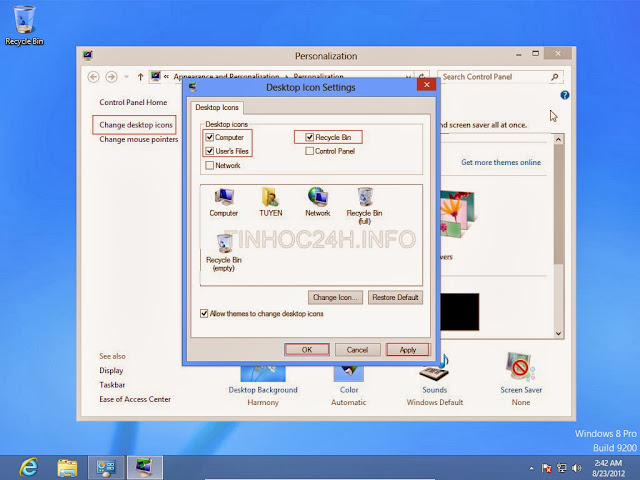
Task: Select the Desktop Icons tab
Action: tap(217, 107)
